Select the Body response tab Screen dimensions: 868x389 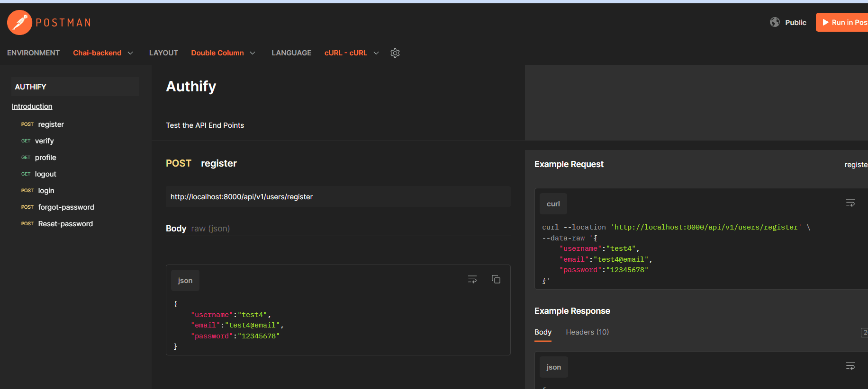[x=543, y=332]
